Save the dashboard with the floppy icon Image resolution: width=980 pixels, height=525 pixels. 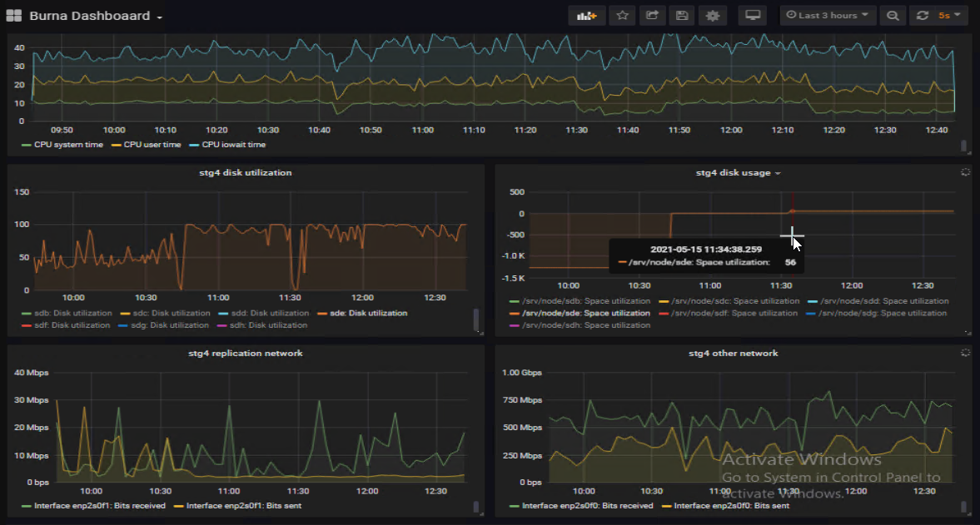click(x=682, y=16)
